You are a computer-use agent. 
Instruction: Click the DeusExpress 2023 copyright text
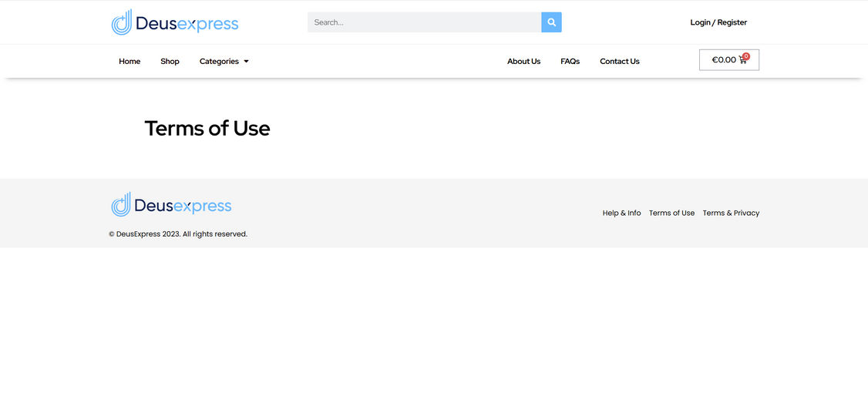pyautogui.click(x=178, y=234)
